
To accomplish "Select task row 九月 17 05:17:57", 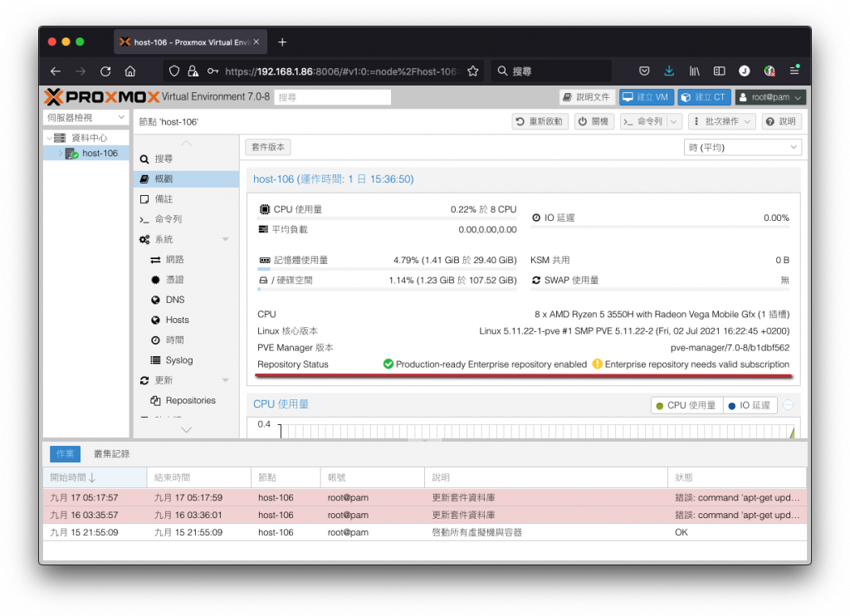I will click(424, 498).
